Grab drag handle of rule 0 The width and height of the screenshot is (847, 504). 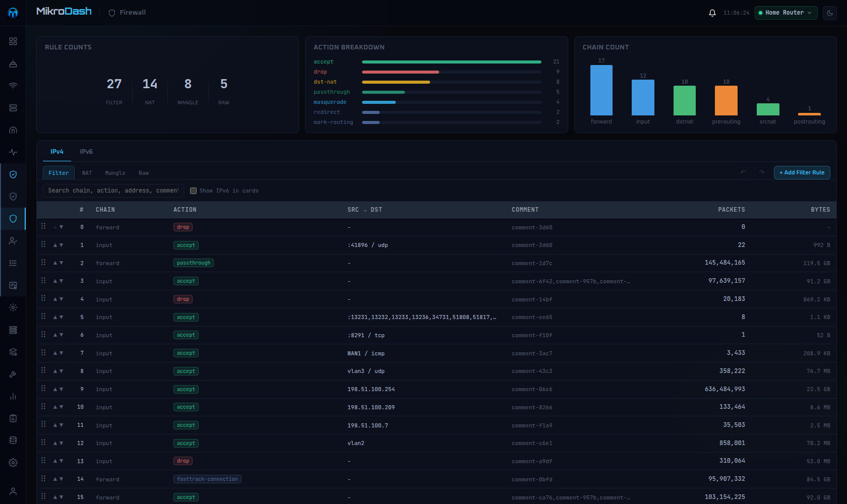[x=43, y=226]
